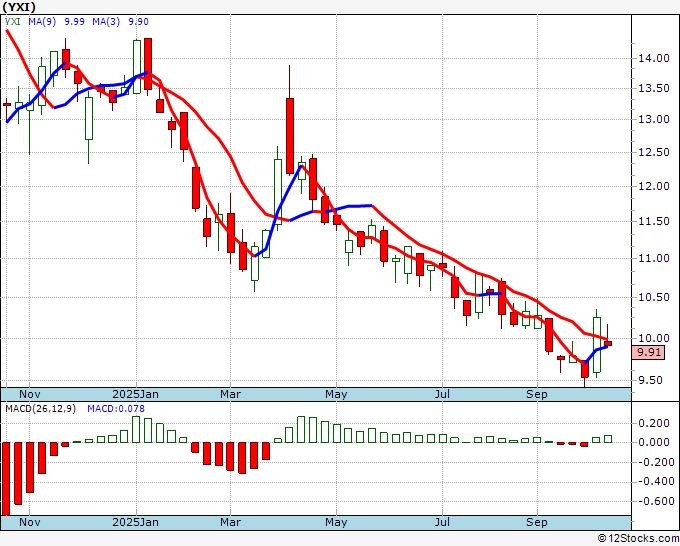
Task: Click the 0.200 MACD axis label
Action: coord(656,423)
